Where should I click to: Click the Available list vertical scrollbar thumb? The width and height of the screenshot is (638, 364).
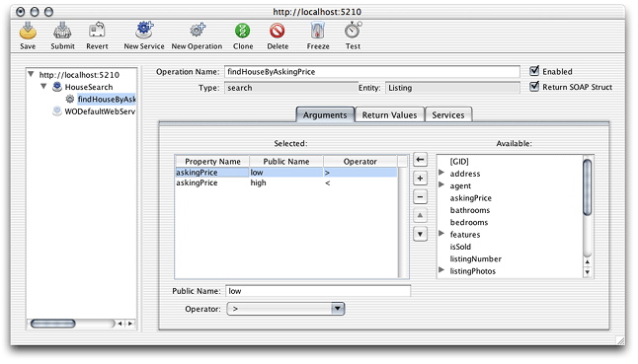click(588, 186)
